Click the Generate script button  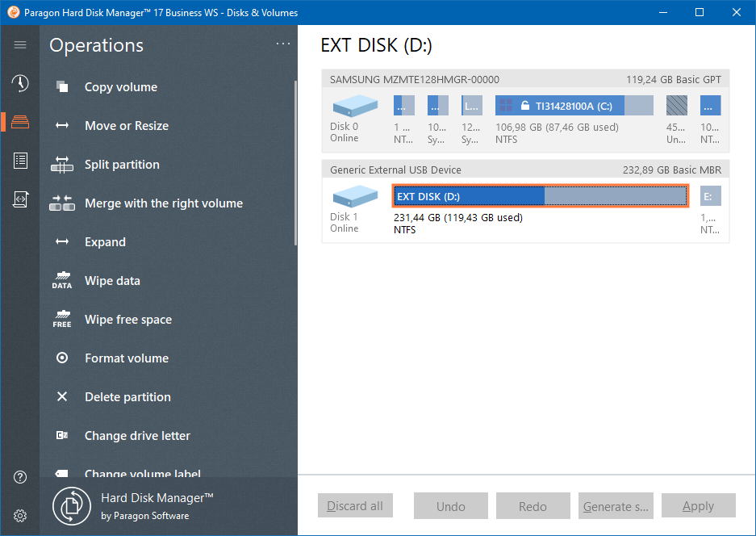click(616, 505)
